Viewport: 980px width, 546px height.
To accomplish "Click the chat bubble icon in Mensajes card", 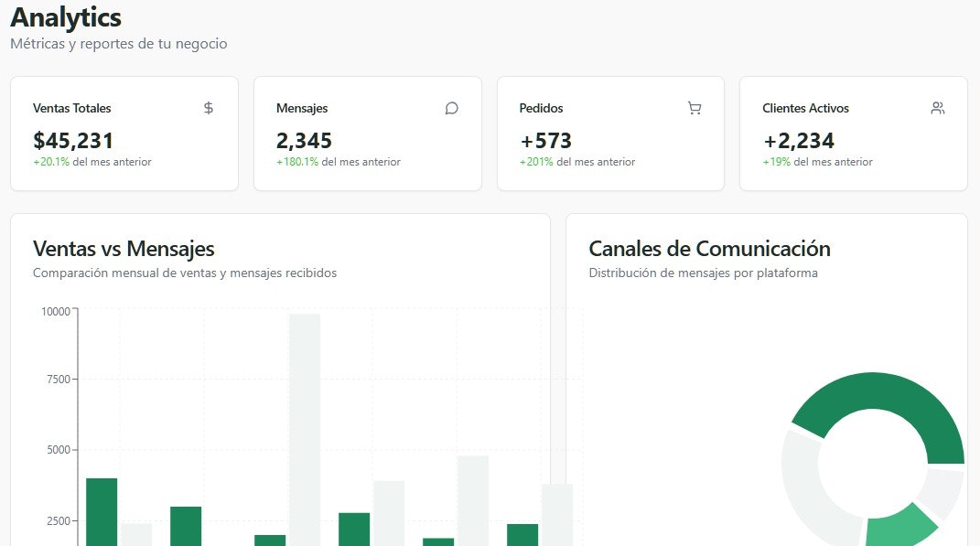I will pos(451,108).
